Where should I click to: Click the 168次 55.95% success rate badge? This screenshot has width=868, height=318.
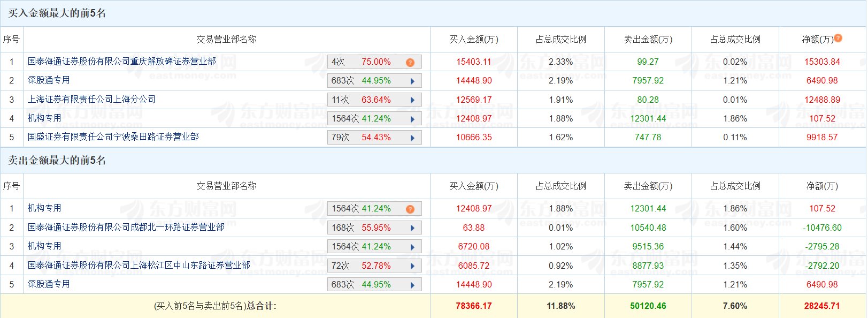pos(362,228)
